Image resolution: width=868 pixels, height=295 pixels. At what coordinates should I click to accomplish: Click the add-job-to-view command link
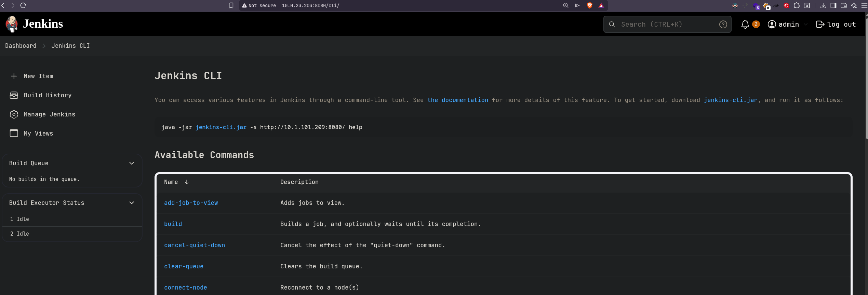pyautogui.click(x=191, y=203)
